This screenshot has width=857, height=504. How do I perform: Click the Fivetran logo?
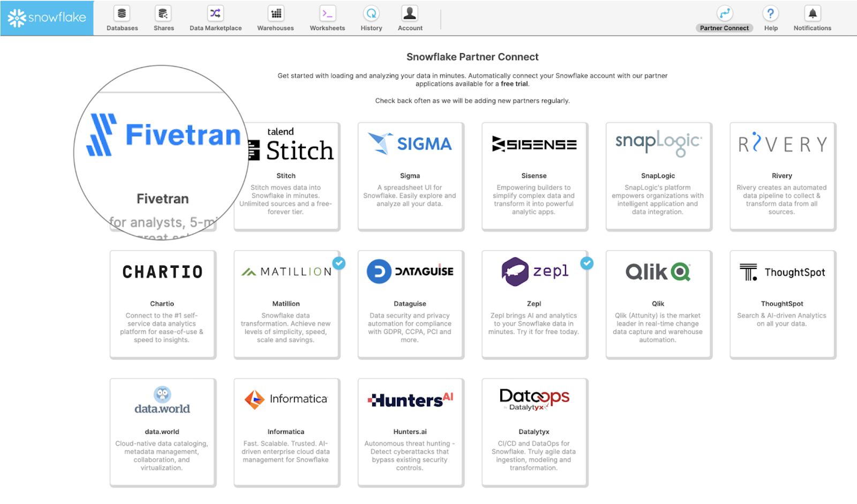pyautogui.click(x=163, y=134)
